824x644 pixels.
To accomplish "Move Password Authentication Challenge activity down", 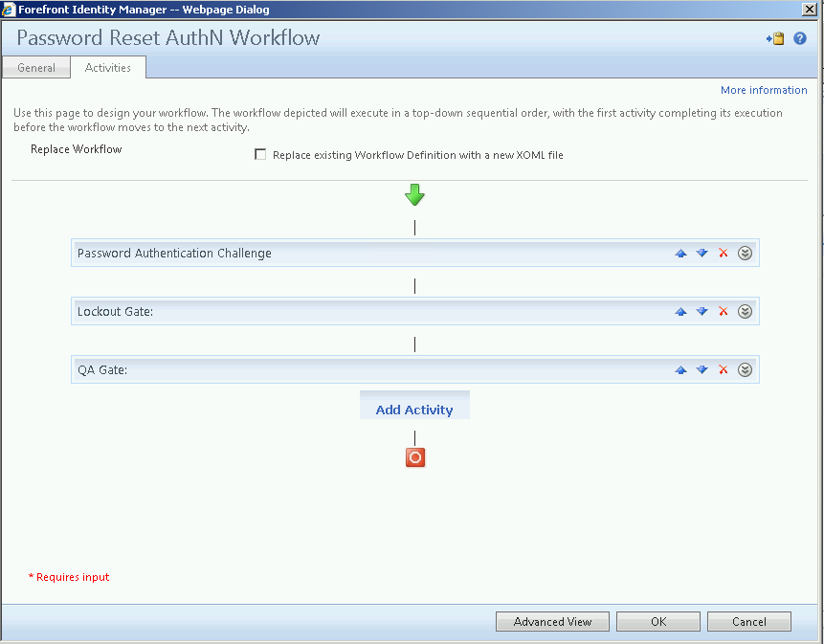I will click(702, 254).
